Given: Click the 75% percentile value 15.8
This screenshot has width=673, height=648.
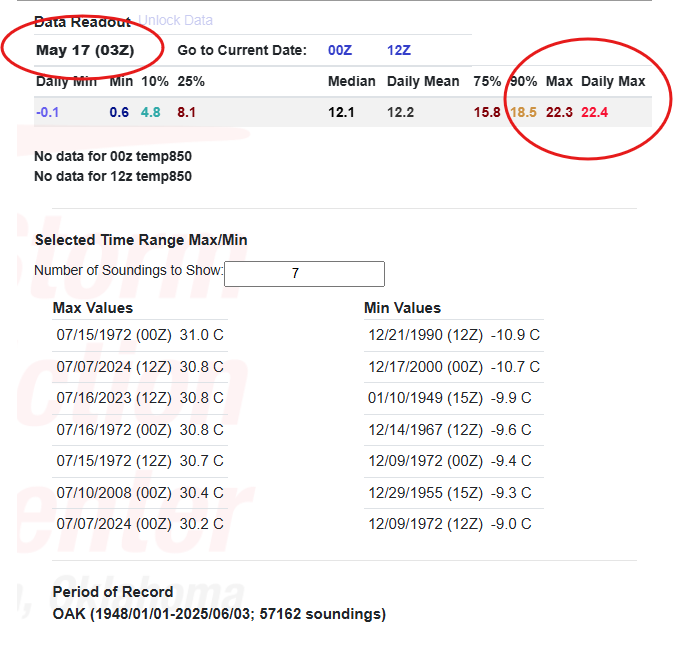Looking at the screenshot, I should (x=487, y=112).
